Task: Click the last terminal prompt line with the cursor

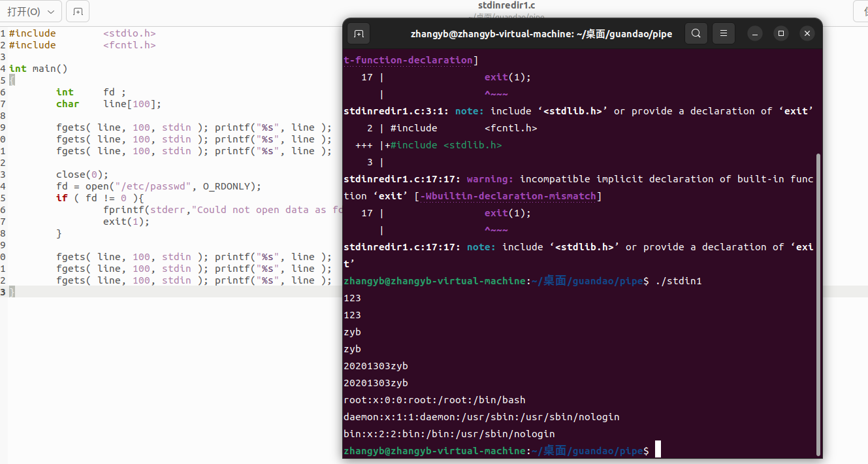Action: 502,450
